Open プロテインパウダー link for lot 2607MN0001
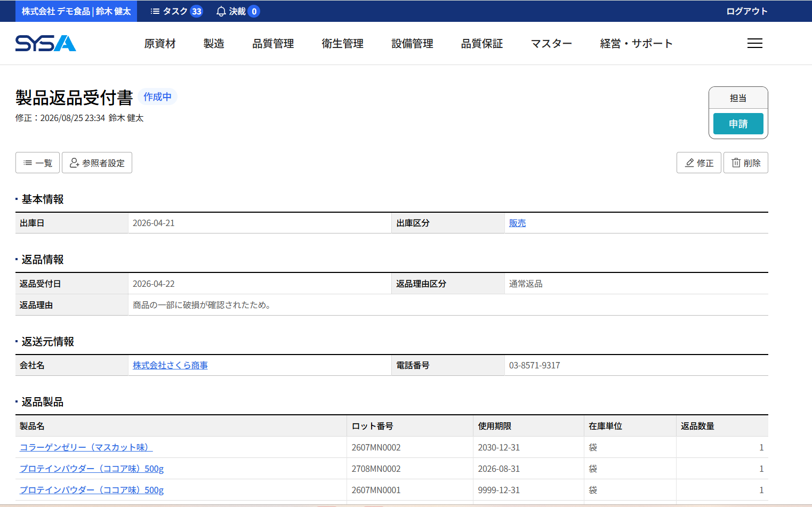Screen dimensions: 812x507 click(92, 490)
